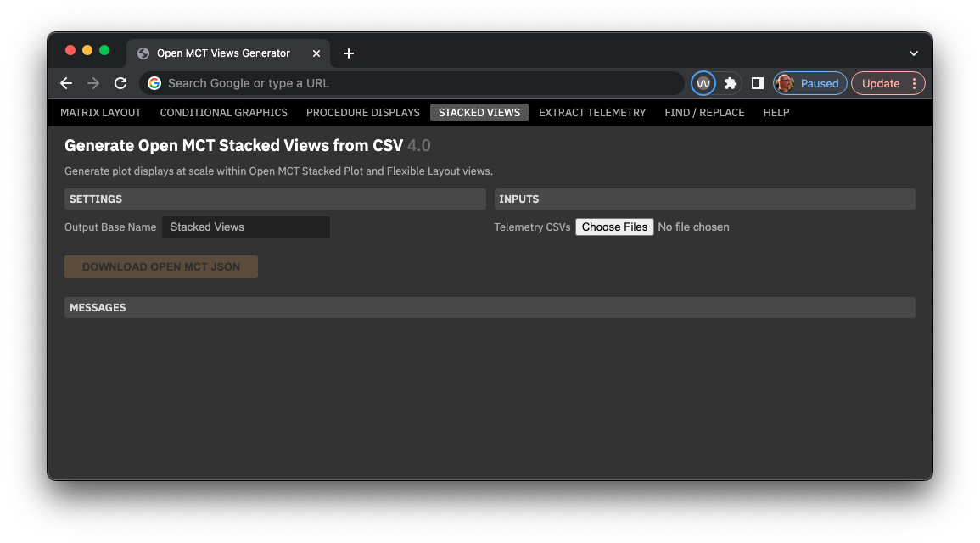
Task: Open the three-dot browser menu
Action: pyautogui.click(x=915, y=83)
